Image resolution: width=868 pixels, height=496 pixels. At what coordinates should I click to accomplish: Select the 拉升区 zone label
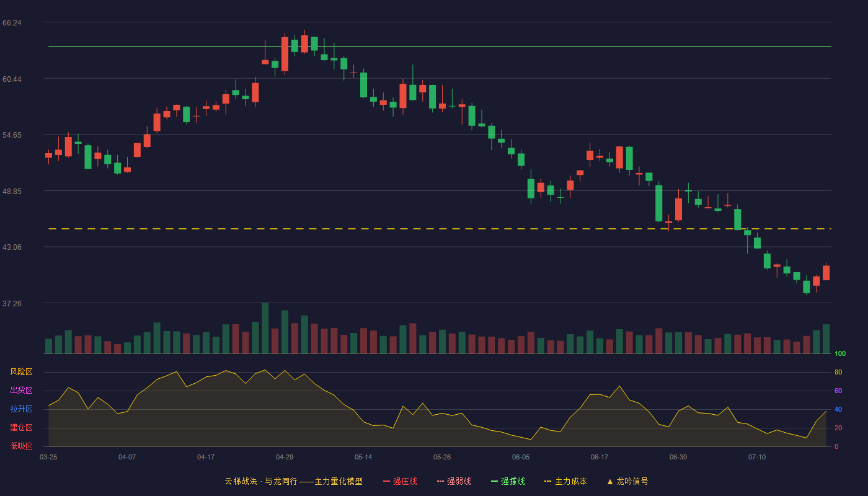(x=21, y=409)
